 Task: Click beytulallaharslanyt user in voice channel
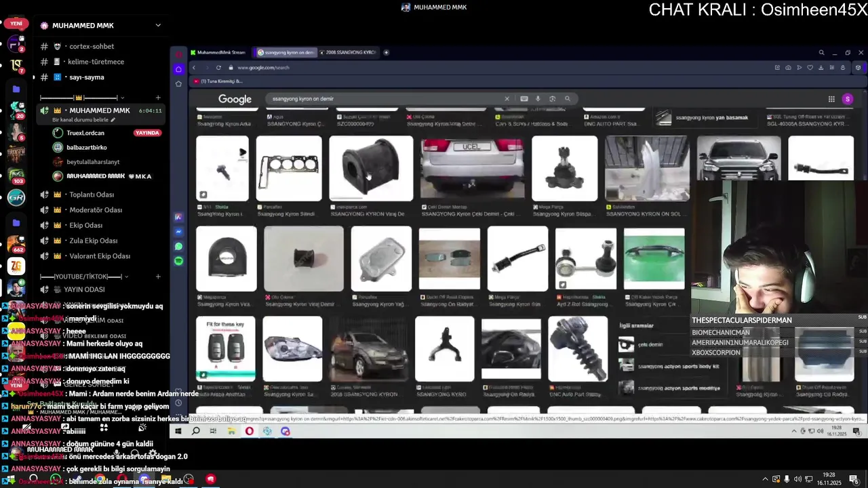(93, 162)
